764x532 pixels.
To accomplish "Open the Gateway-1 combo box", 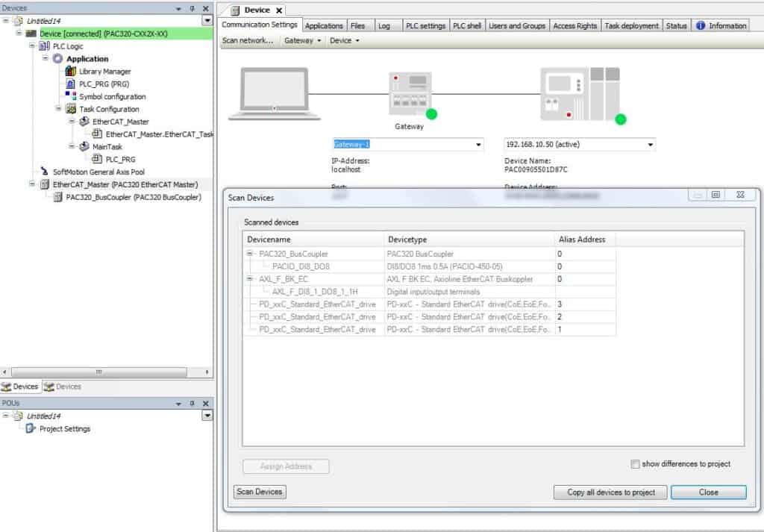I will pos(478,145).
